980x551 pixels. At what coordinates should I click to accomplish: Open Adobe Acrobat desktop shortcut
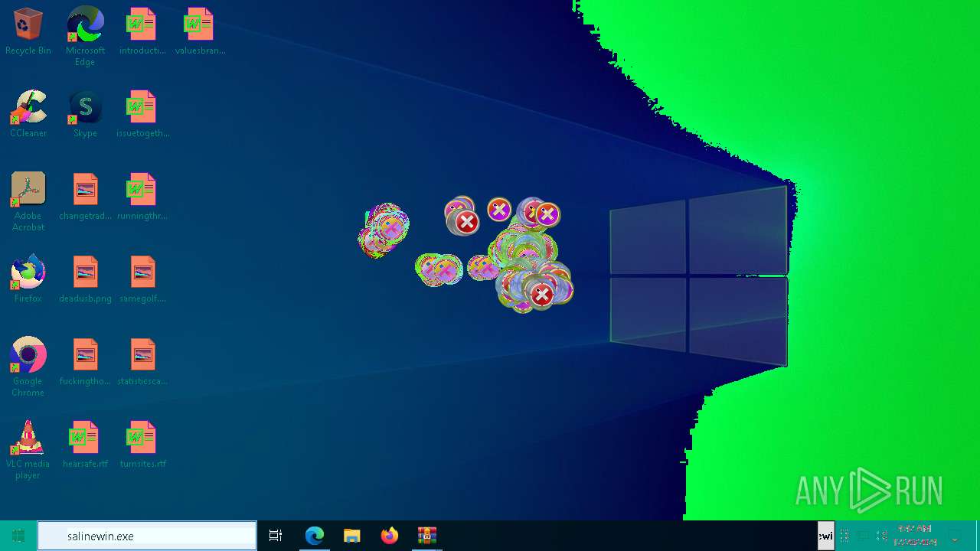[28, 202]
